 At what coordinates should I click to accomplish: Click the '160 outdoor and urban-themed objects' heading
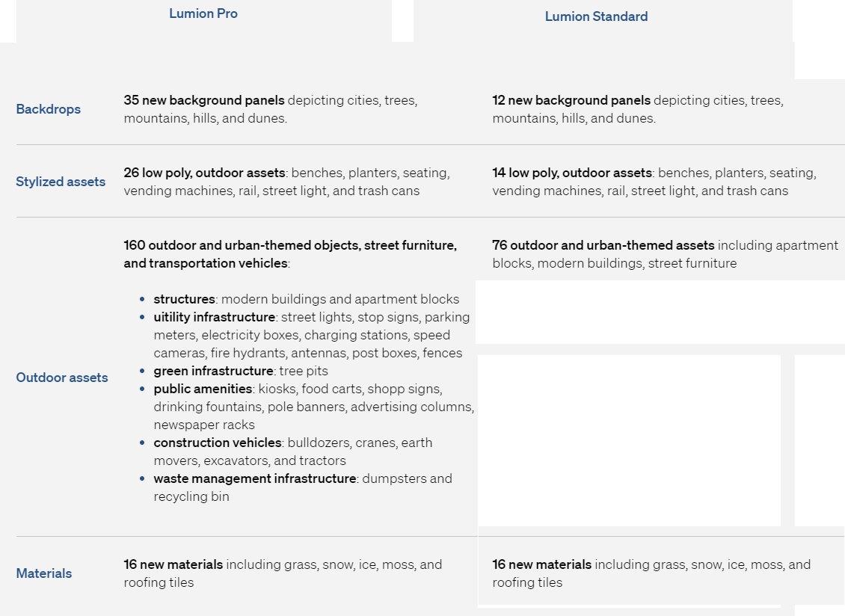point(290,245)
